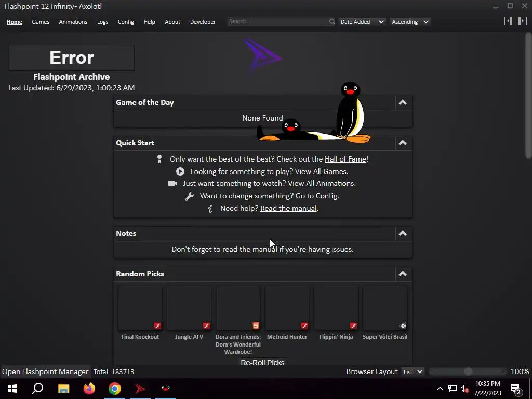Viewport: 532px width, 399px height.
Task: Open the Logs tab
Action: (102, 22)
